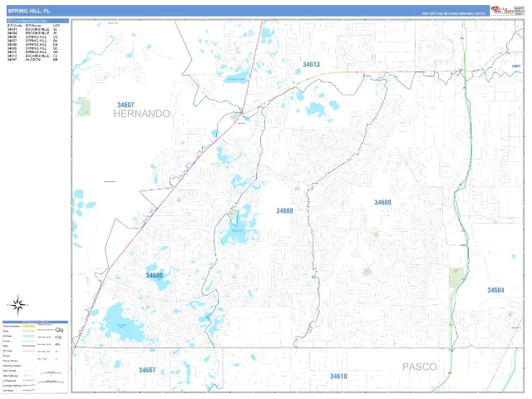Viewport: 532px width, 399px height.
Task: Click the orange swatch in the legend
Action: [x=28, y=326]
